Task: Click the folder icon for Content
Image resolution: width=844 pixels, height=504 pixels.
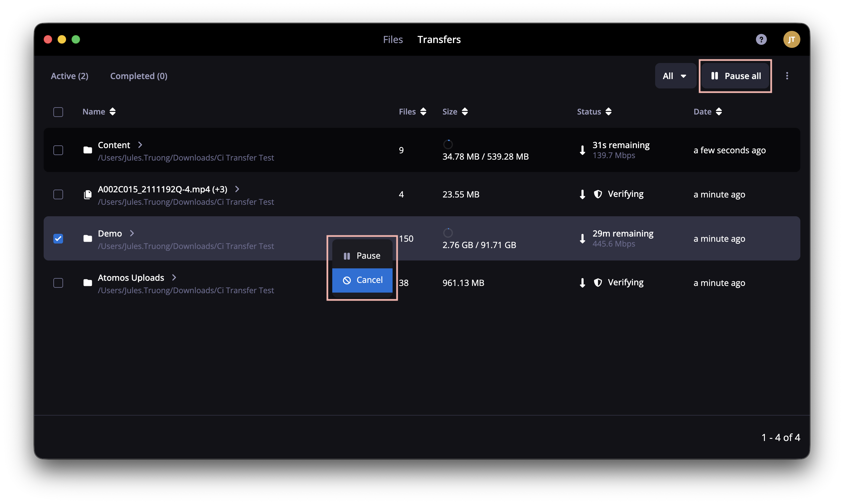Action: pyautogui.click(x=87, y=150)
